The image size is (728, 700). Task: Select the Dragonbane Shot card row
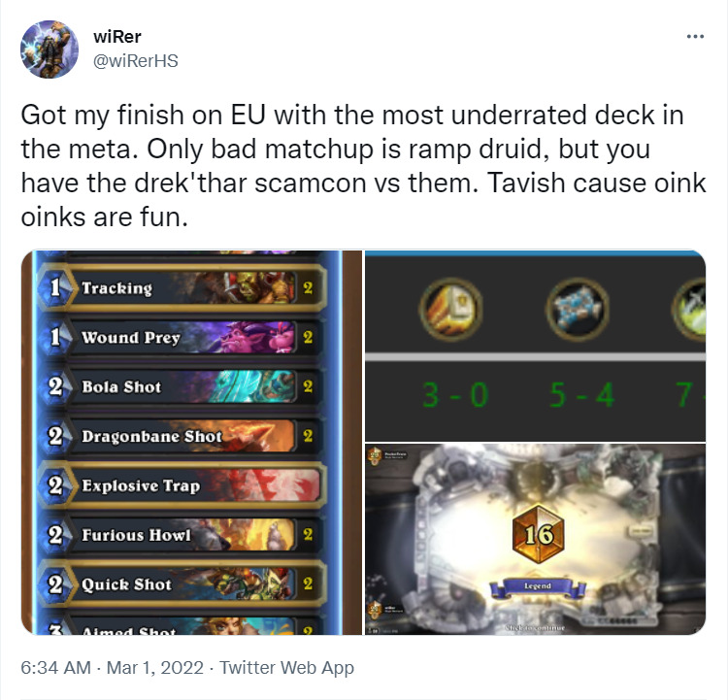point(182,436)
